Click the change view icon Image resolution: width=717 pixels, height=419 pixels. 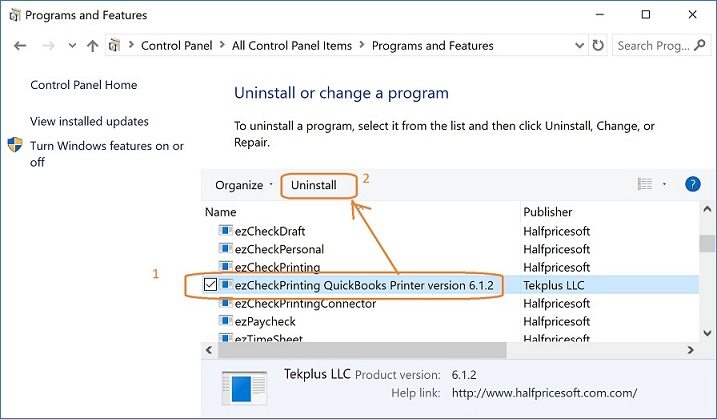(x=645, y=184)
